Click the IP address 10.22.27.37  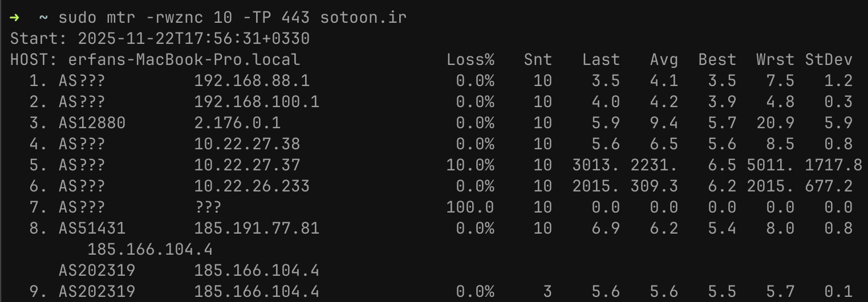247,165
